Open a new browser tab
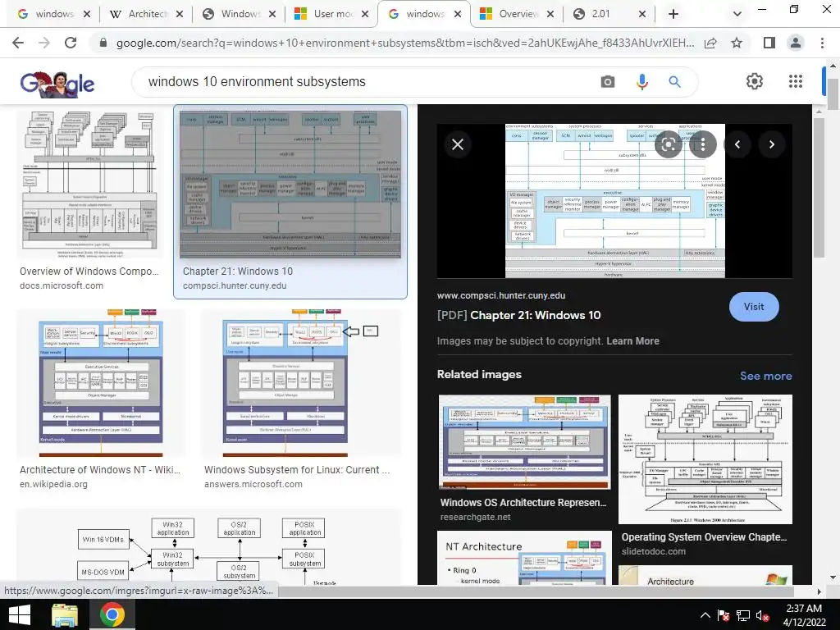Image resolution: width=840 pixels, height=630 pixels. point(673,14)
